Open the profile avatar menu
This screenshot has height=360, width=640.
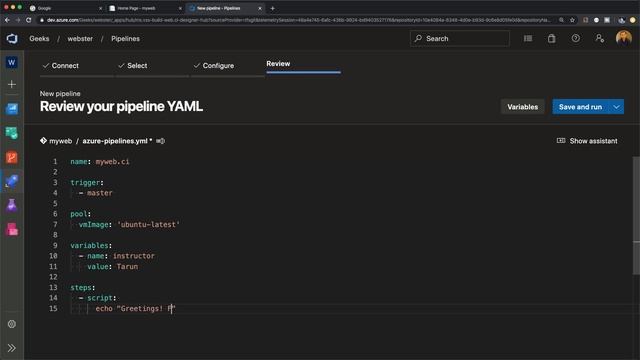point(624,38)
